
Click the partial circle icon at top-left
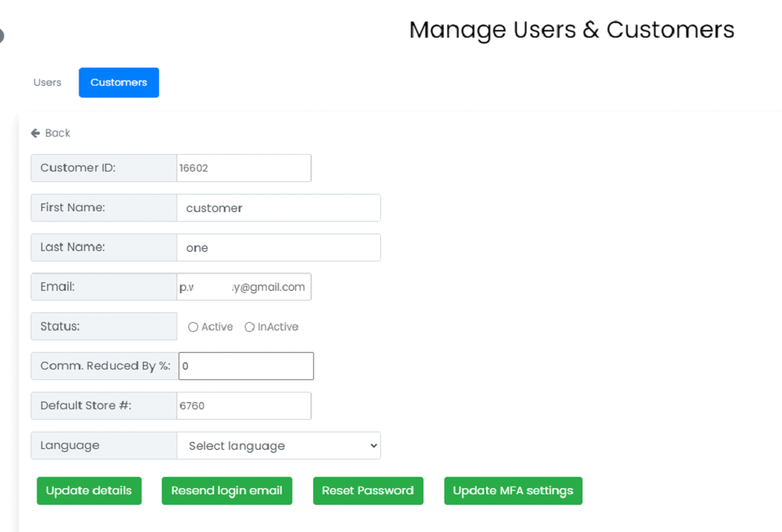[x=1, y=36]
